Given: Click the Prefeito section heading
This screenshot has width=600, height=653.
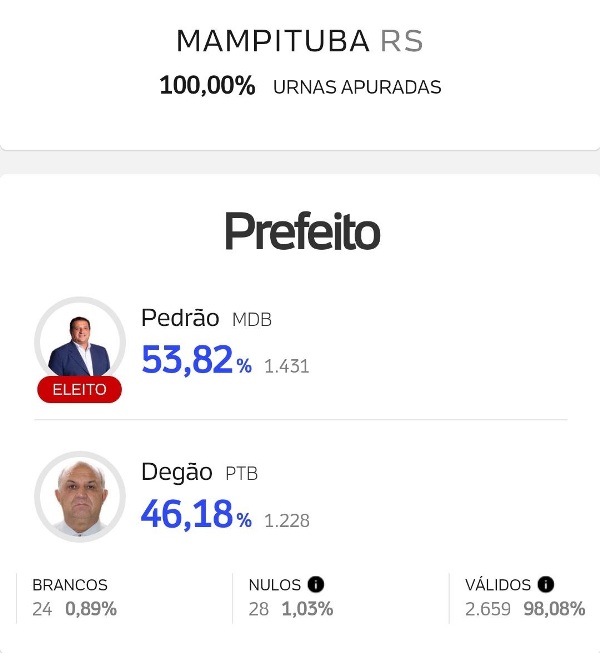Looking at the screenshot, I should coord(301,232).
